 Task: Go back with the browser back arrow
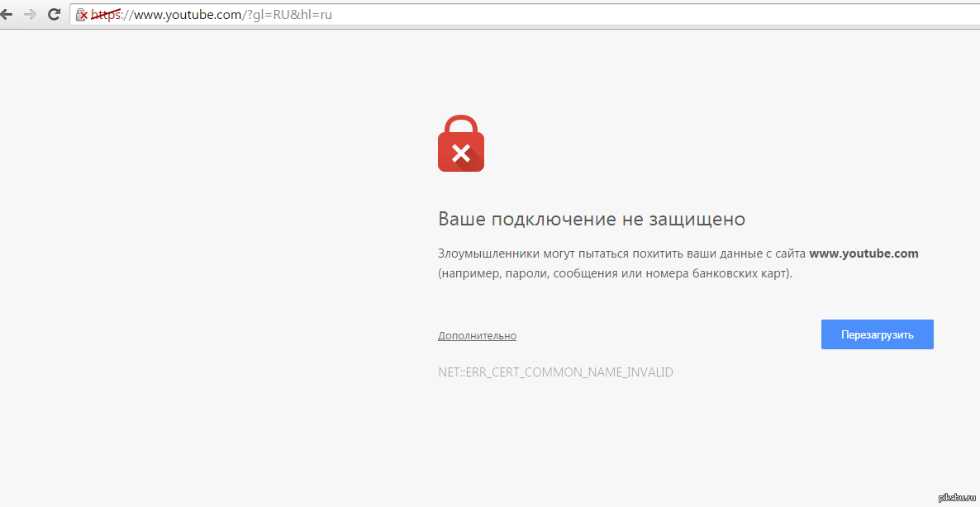pos(7,14)
